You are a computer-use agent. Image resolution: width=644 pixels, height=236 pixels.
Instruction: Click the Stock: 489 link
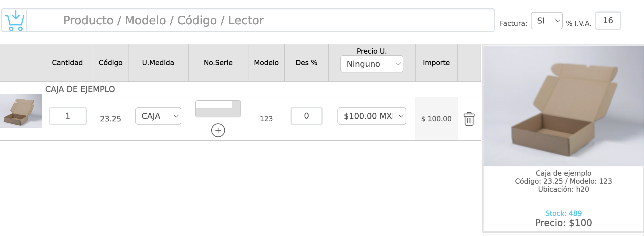click(x=563, y=213)
